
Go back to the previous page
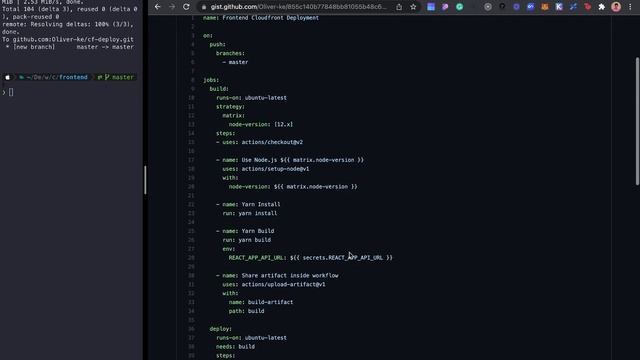[158, 7]
